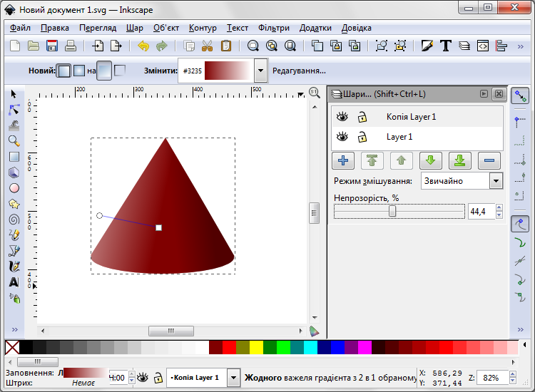This screenshot has width=535, height=392.
Task: Select the spray tool
Action: pyautogui.click(x=14, y=299)
